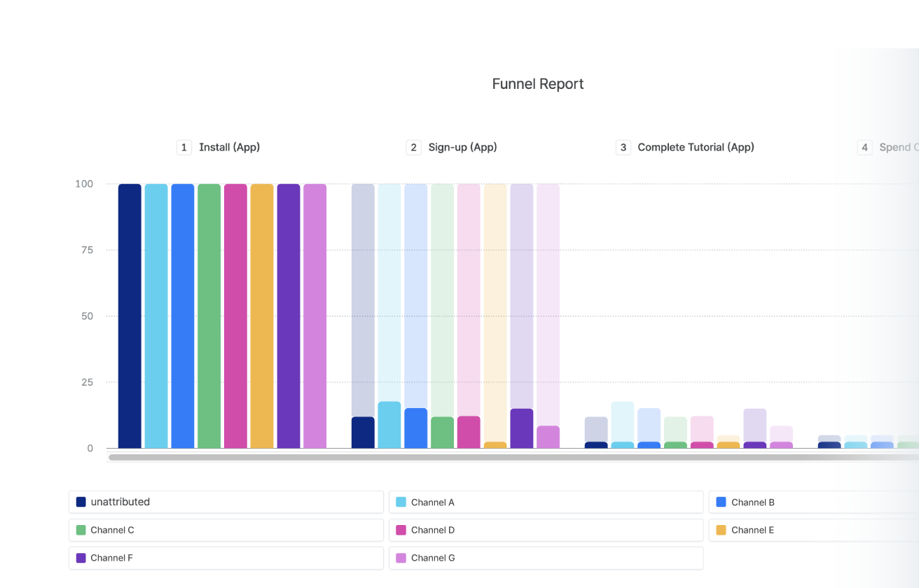Click step 2 number badge
This screenshot has width=919, height=588.
tap(414, 147)
